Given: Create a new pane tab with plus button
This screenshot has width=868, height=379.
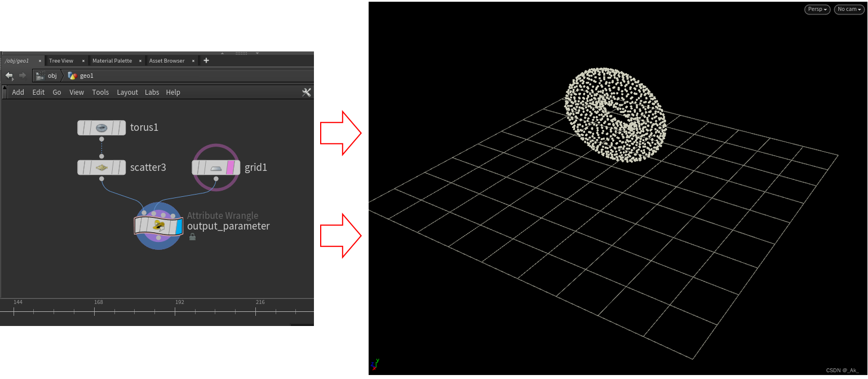Looking at the screenshot, I should (x=206, y=60).
